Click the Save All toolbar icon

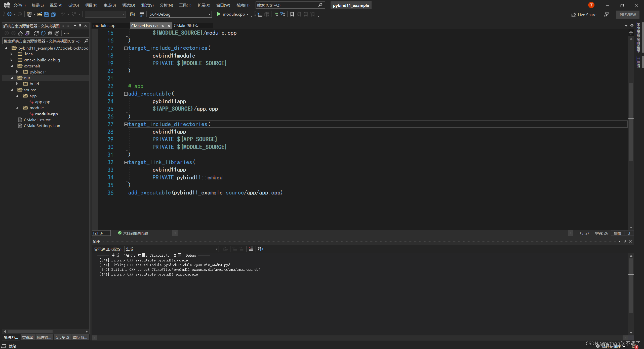click(53, 14)
